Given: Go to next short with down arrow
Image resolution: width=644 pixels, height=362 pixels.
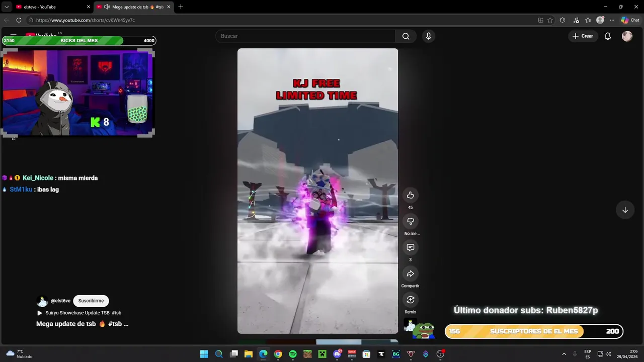Looking at the screenshot, I should coord(625,210).
